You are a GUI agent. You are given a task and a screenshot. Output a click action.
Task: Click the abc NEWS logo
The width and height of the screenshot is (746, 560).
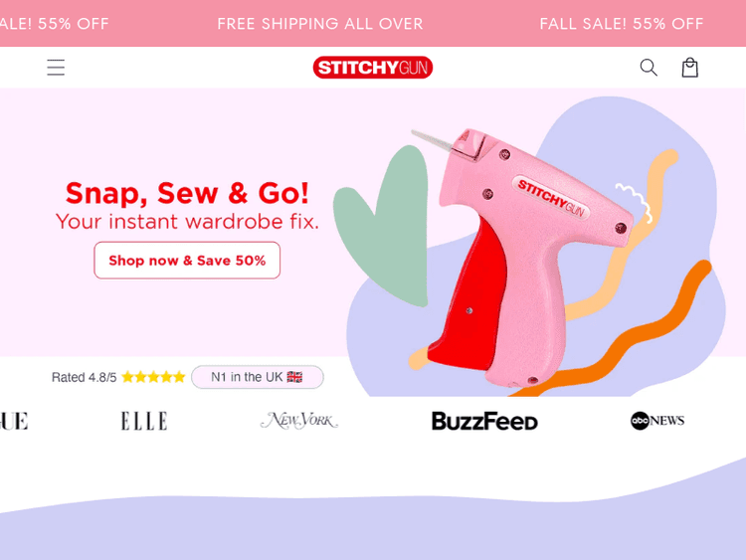(657, 421)
